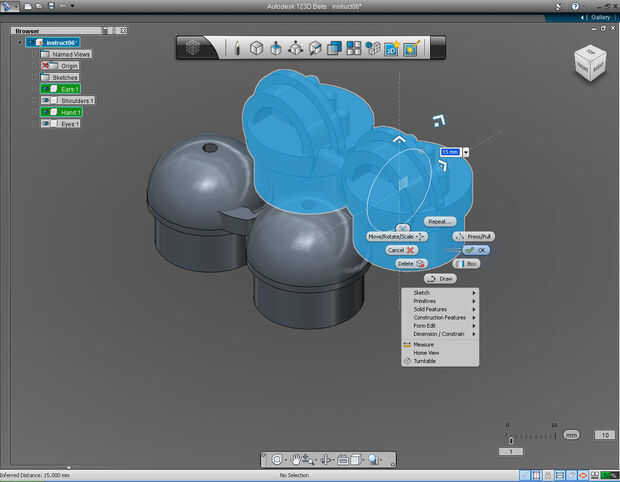Click the overlapping blue squares toolbar icon
Viewport: 620px width, 482px height.
pyautogui.click(x=335, y=48)
